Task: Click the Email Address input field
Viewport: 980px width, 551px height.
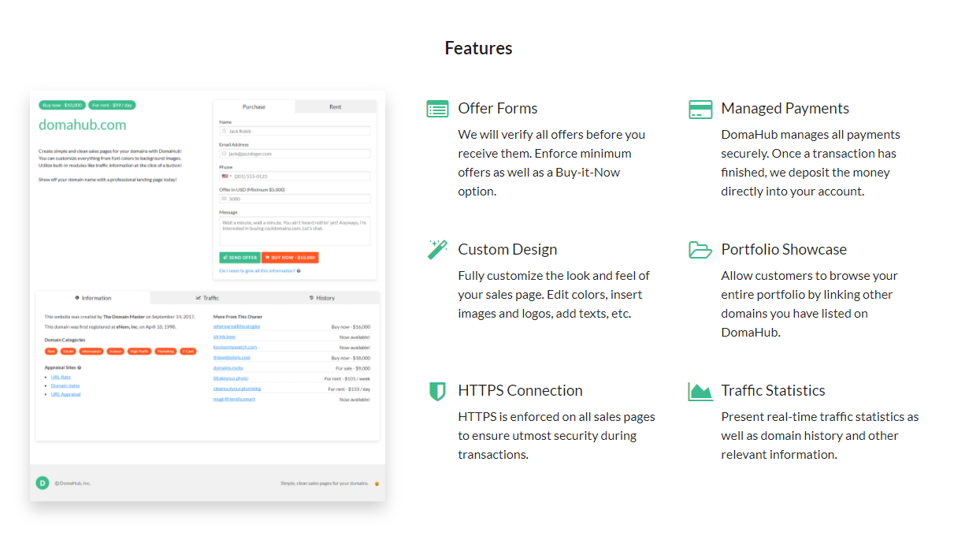Action: tap(295, 154)
